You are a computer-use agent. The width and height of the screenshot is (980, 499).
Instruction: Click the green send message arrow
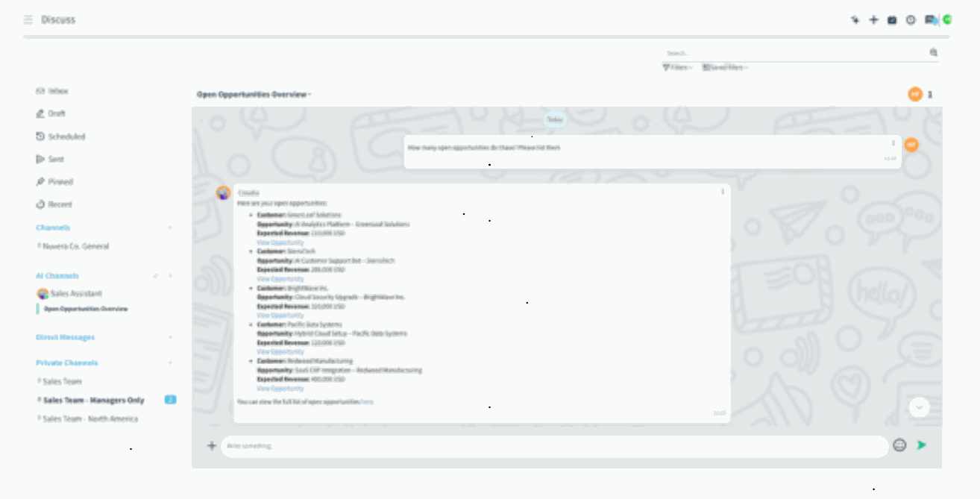coord(922,445)
